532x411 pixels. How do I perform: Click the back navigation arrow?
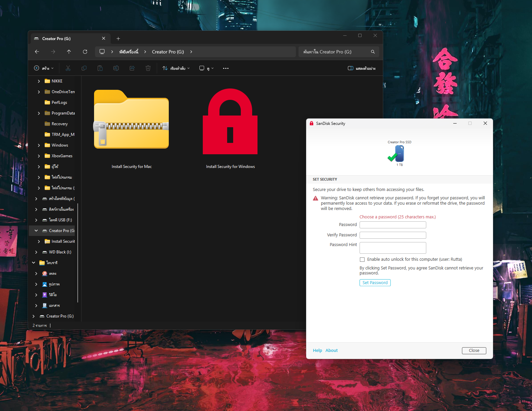[x=37, y=52]
